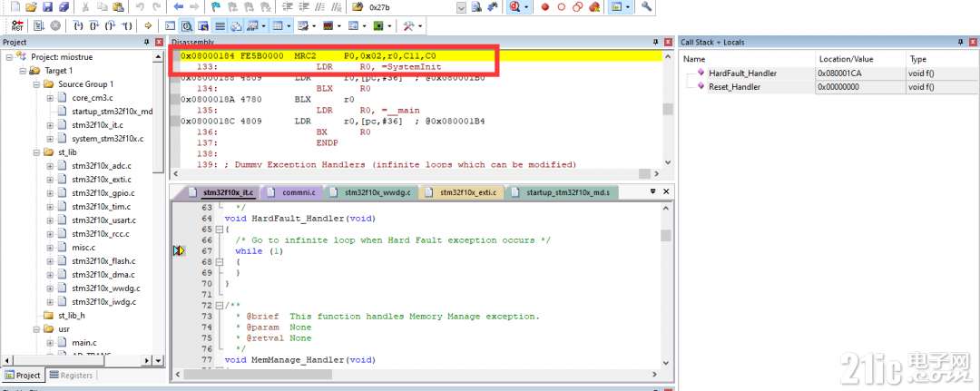Select system_stm32f10x.c in project tree
Screen dimensions: 980x391
click(x=107, y=139)
